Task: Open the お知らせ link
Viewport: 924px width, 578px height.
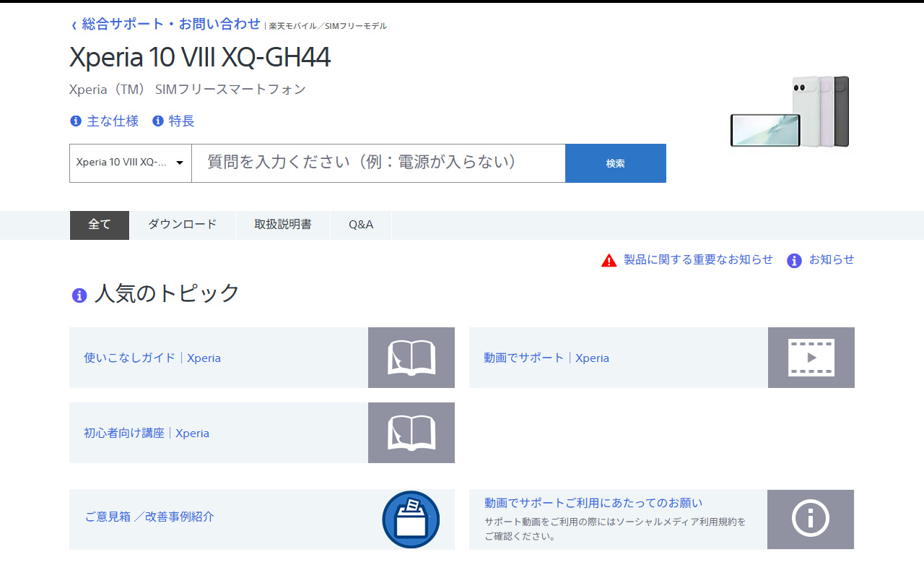Action: [x=832, y=259]
